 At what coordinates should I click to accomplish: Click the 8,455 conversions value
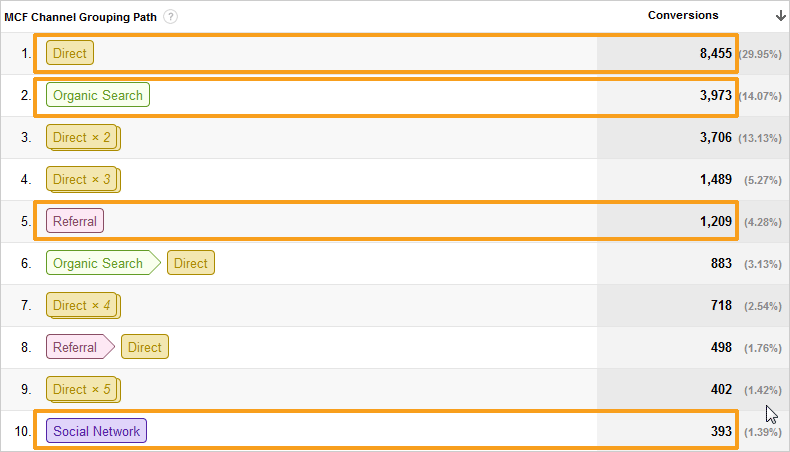715,53
